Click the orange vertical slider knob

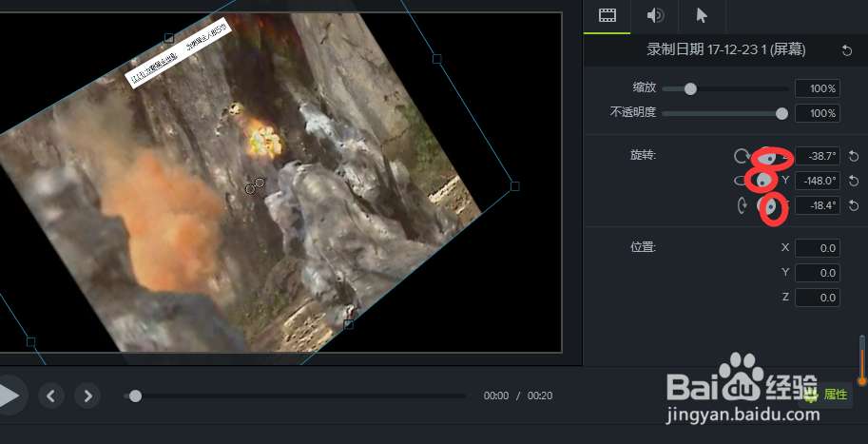[x=862, y=381]
